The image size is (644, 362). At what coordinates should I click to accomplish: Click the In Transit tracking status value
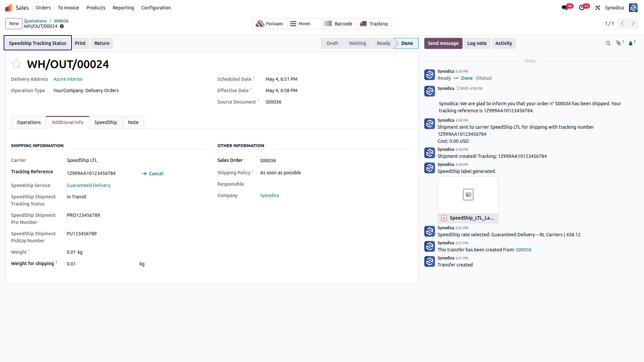coord(76,197)
